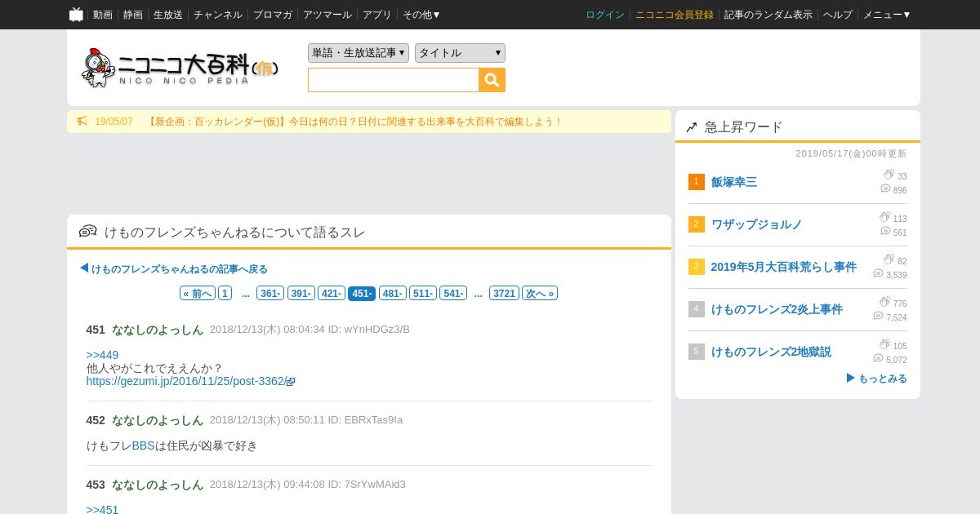Jump to page 421- in pagination
The image size is (980, 514).
(332, 293)
